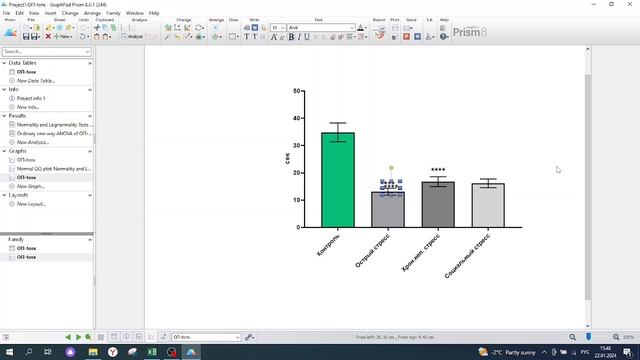Image resolution: width=640 pixels, height=360 pixels.
Task: Click the increase font size A icon
Action: coord(273,37)
